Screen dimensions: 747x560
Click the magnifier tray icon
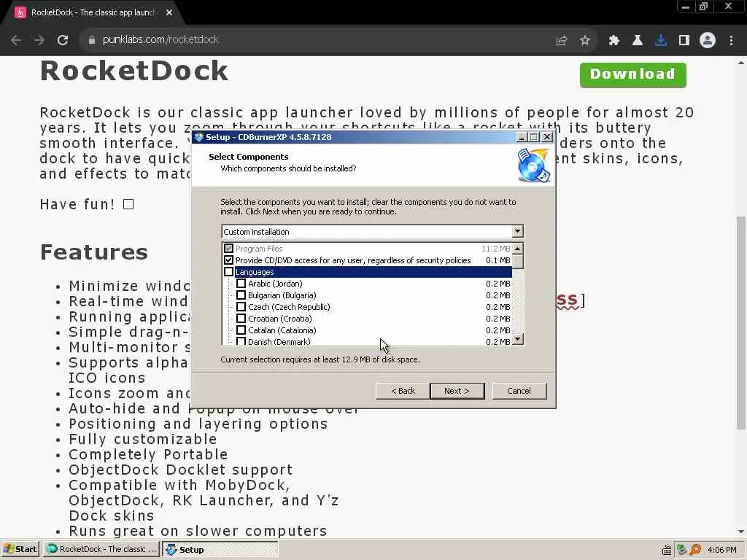tap(695, 550)
